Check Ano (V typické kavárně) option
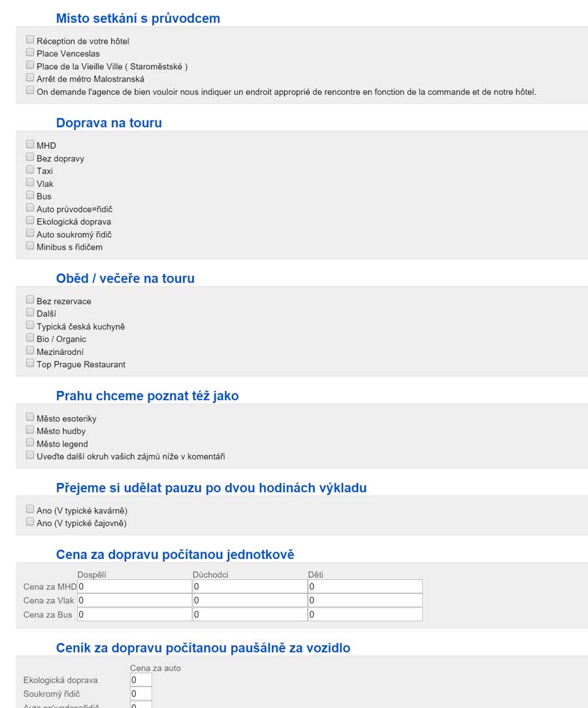This screenshot has width=588, height=708. coord(30,509)
